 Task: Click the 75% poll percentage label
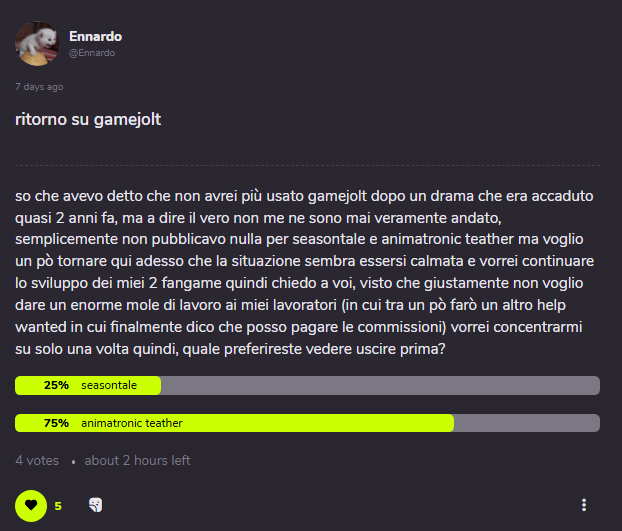coord(56,423)
